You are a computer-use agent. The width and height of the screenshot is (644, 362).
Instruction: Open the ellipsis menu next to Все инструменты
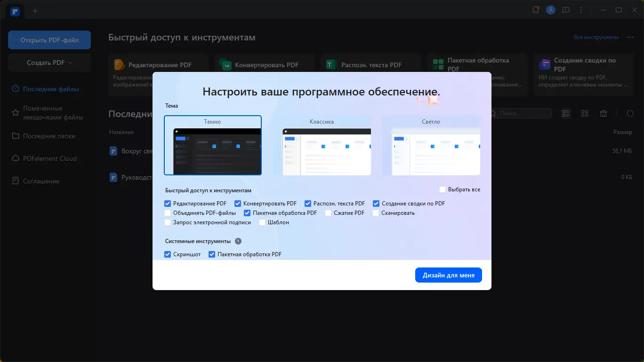tap(630, 37)
